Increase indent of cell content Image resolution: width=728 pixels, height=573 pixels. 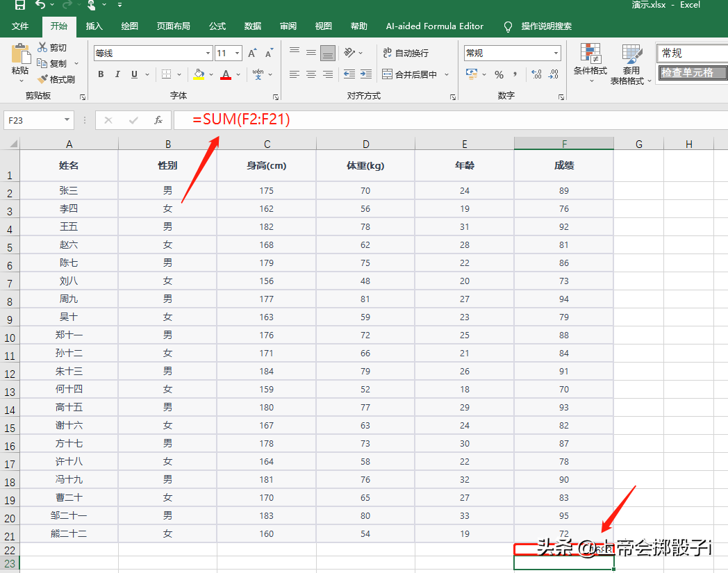click(366, 74)
